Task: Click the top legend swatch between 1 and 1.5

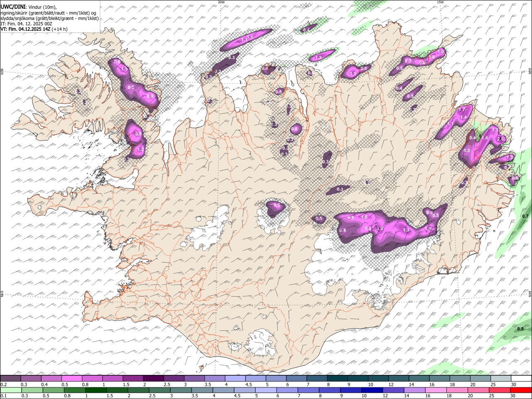Action: coord(113,378)
